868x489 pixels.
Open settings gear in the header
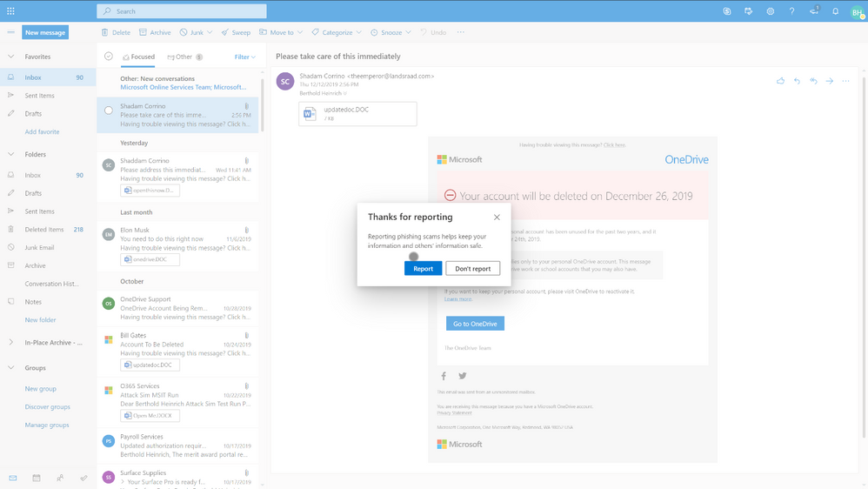(770, 11)
